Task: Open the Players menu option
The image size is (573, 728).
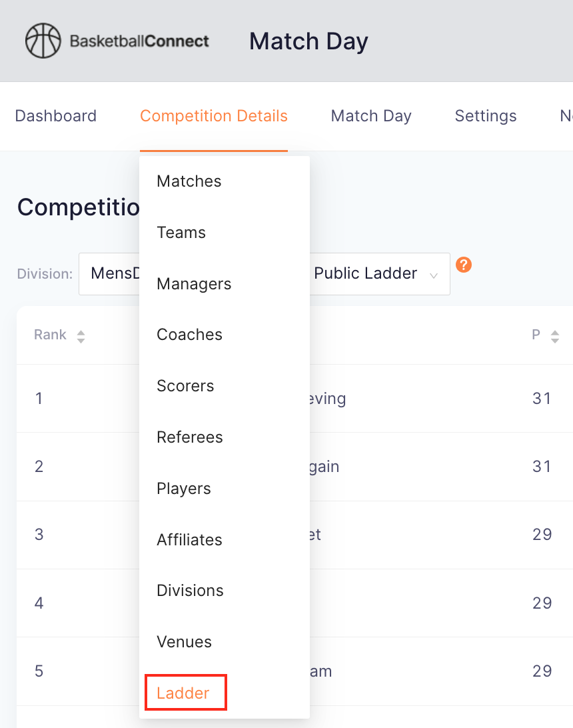Action: (184, 489)
